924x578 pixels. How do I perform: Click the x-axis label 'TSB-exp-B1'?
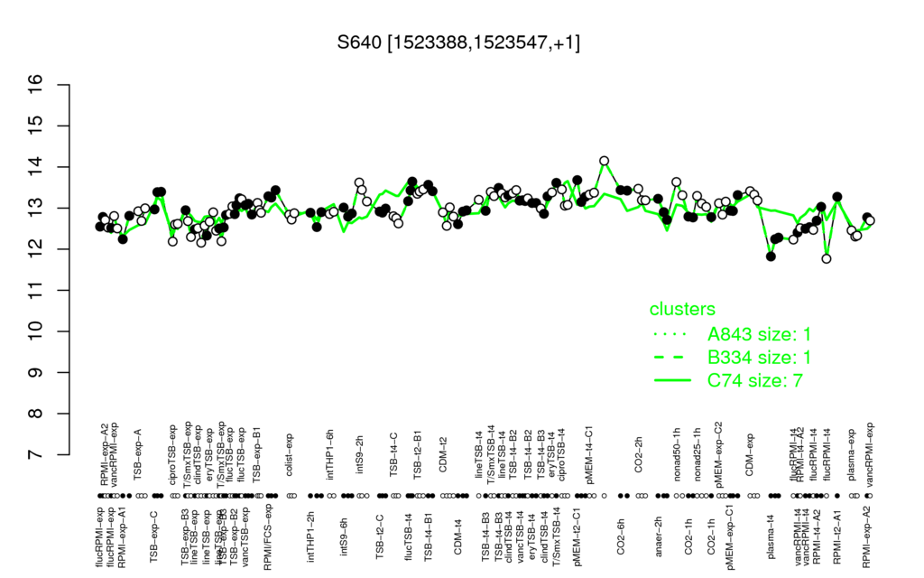[256, 456]
